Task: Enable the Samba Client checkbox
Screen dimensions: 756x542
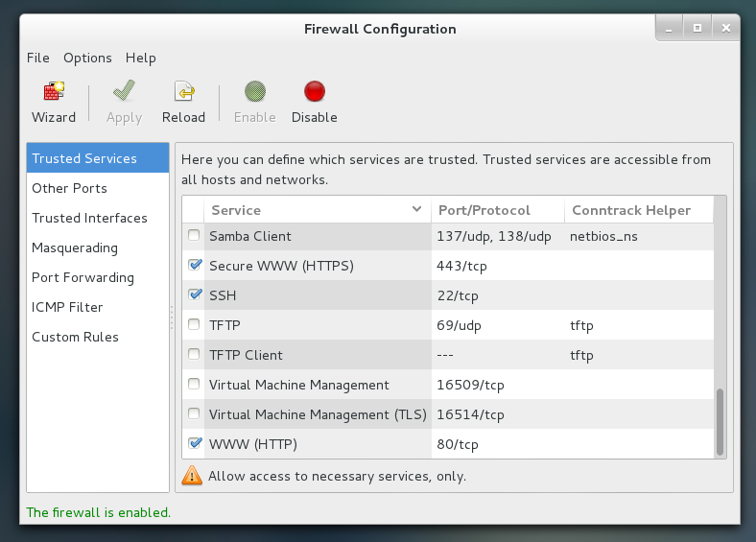Action: (x=194, y=235)
